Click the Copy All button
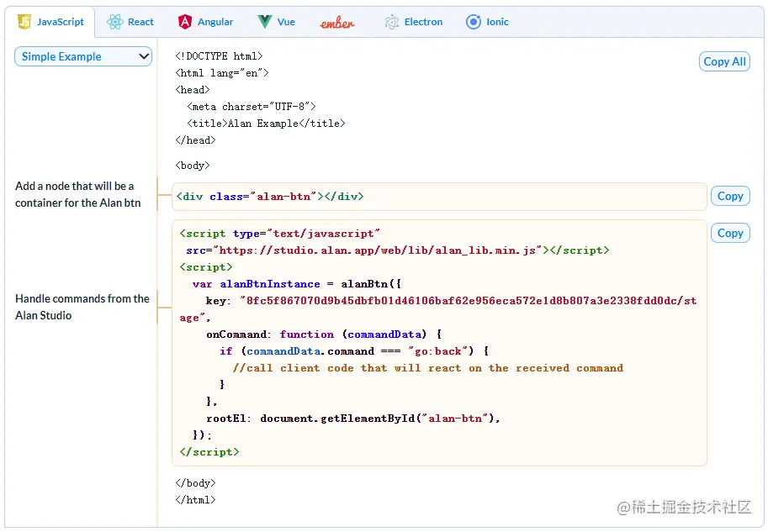 coord(723,61)
